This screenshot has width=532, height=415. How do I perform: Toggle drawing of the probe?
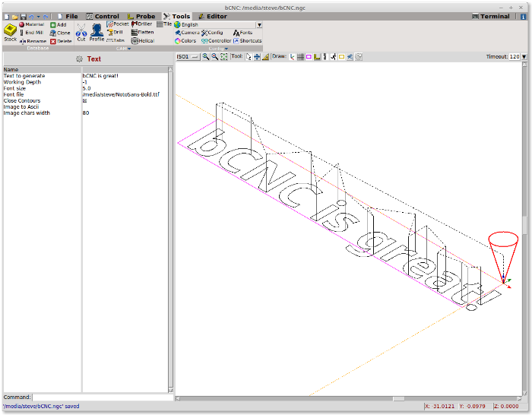[x=317, y=57]
